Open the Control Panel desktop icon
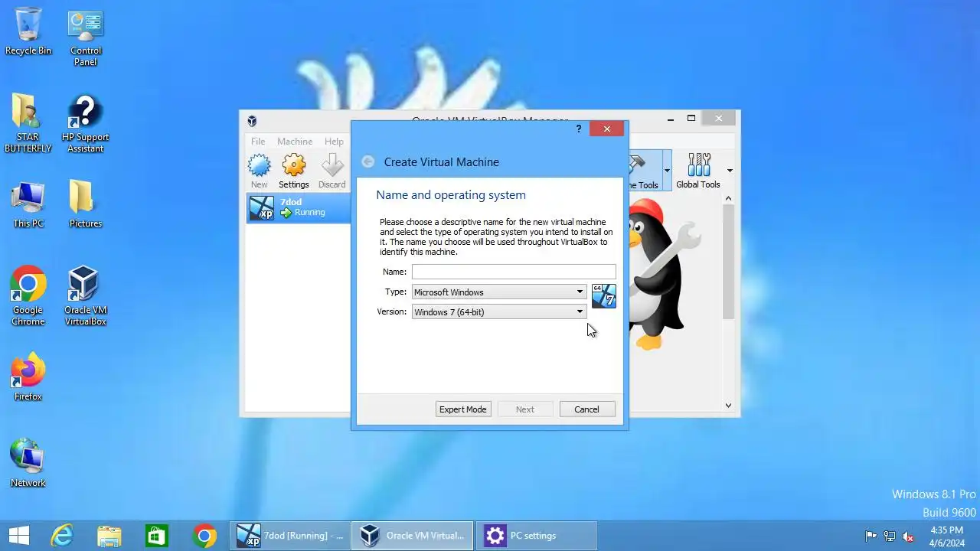The width and height of the screenshot is (980, 551). [86, 38]
